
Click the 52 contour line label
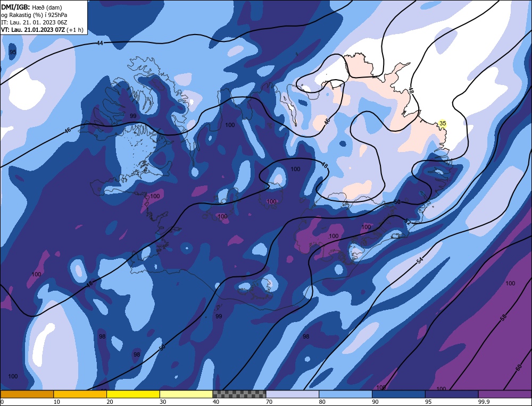(x=408, y=222)
